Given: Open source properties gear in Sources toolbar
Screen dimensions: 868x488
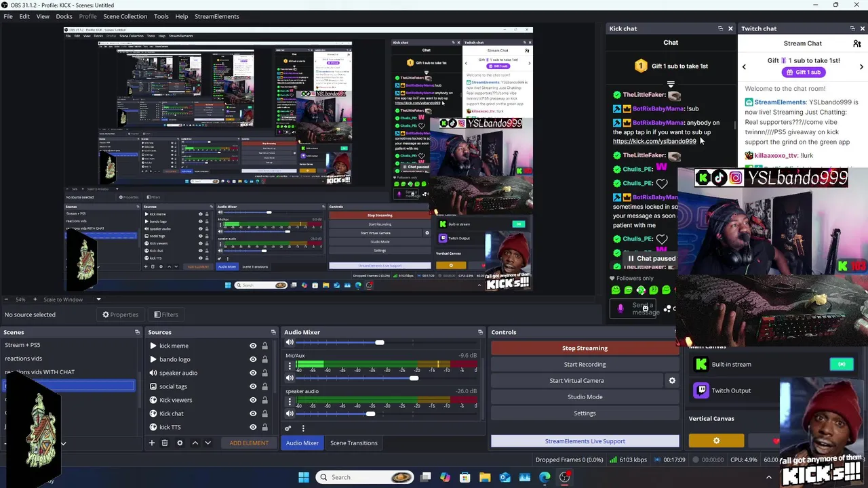Looking at the screenshot, I should click(180, 443).
